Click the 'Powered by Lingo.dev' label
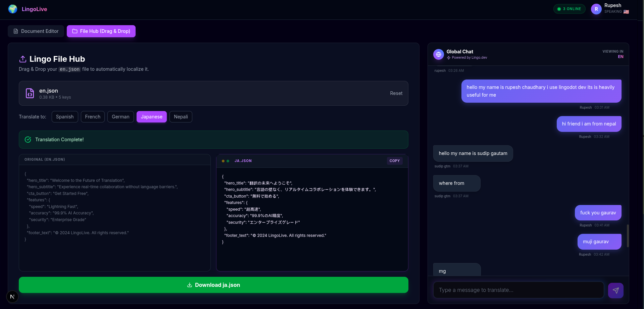 [469, 58]
